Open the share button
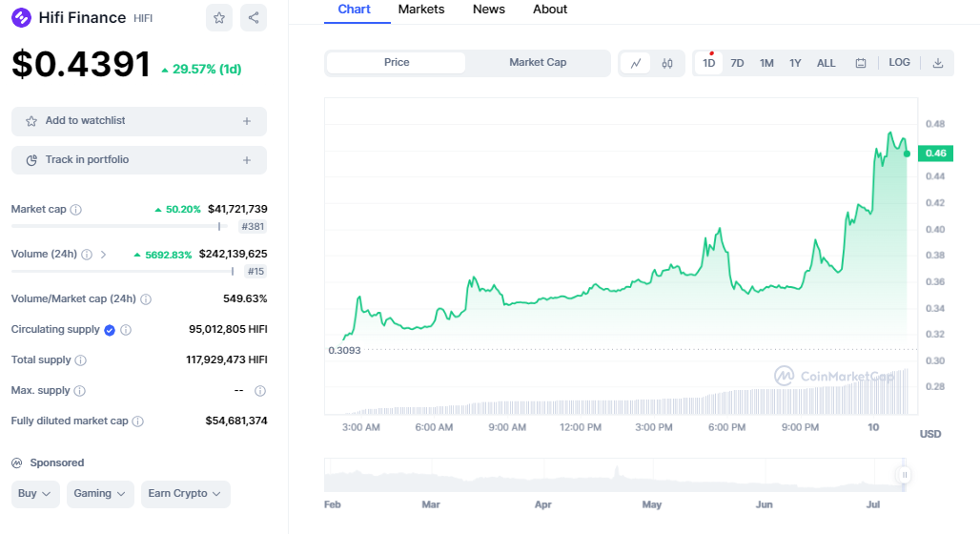 point(254,17)
